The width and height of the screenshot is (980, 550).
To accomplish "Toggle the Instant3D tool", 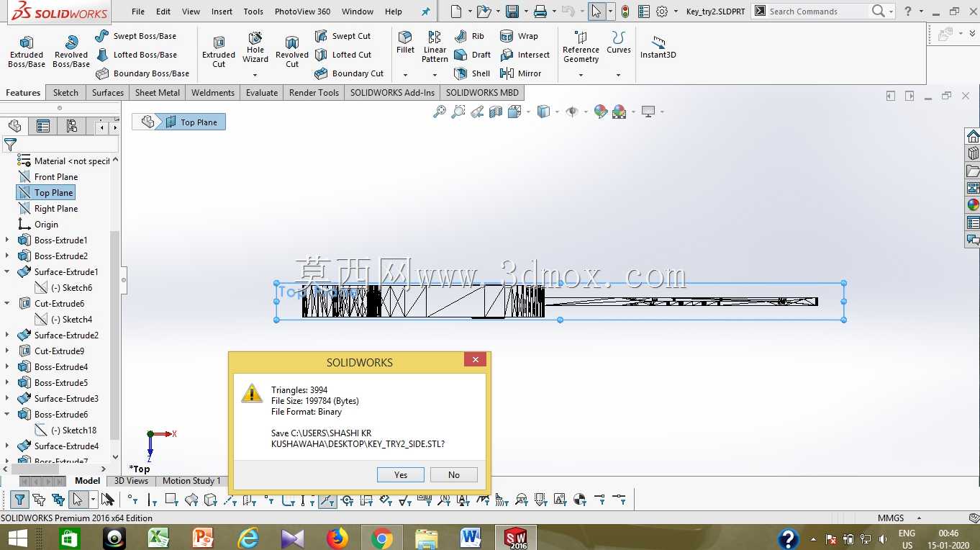I will pos(658,47).
